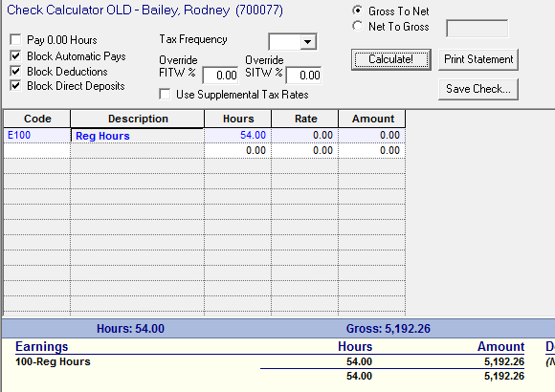Click the Amount column header

pos(372,119)
